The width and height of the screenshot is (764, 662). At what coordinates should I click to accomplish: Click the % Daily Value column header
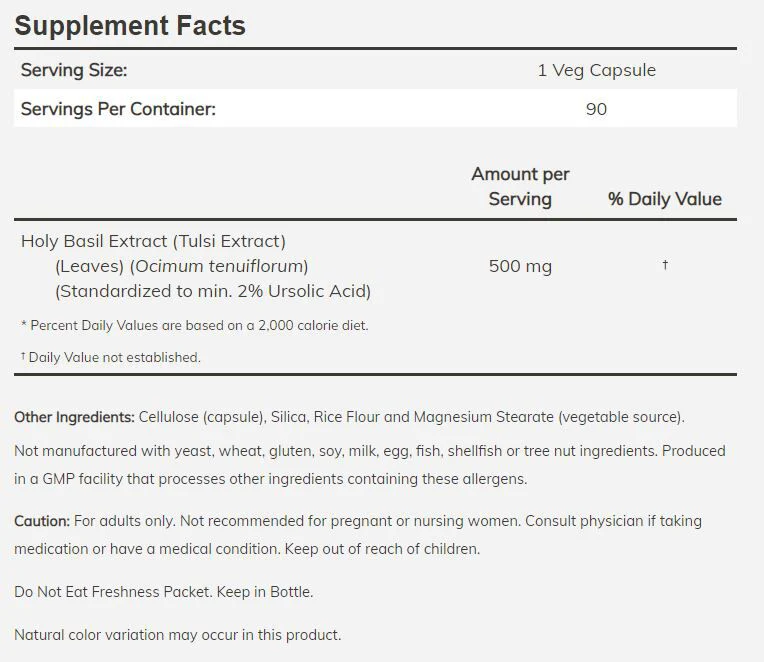point(665,199)
